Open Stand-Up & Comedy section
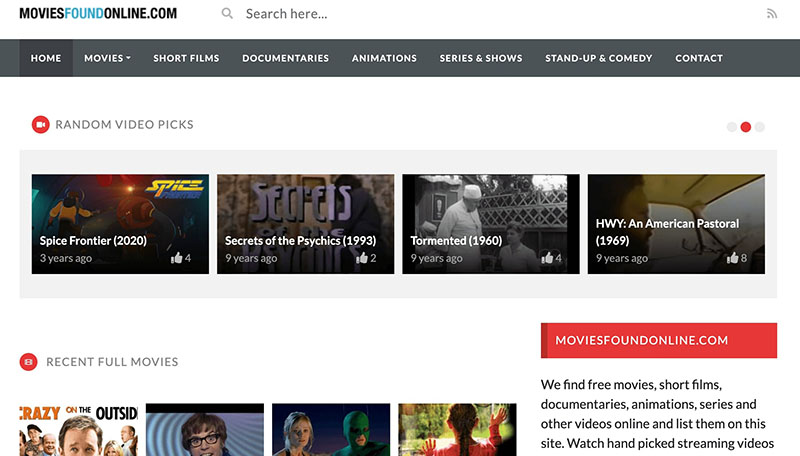This screenshot has height=456, width=800. (x=598, y=58)
